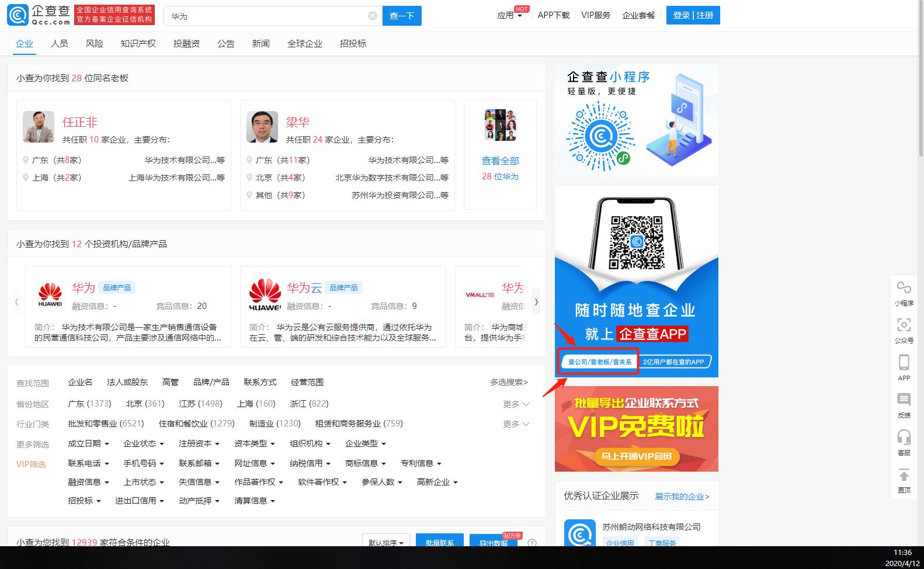Click the Qcc.com logo icon

coord(18,15)
